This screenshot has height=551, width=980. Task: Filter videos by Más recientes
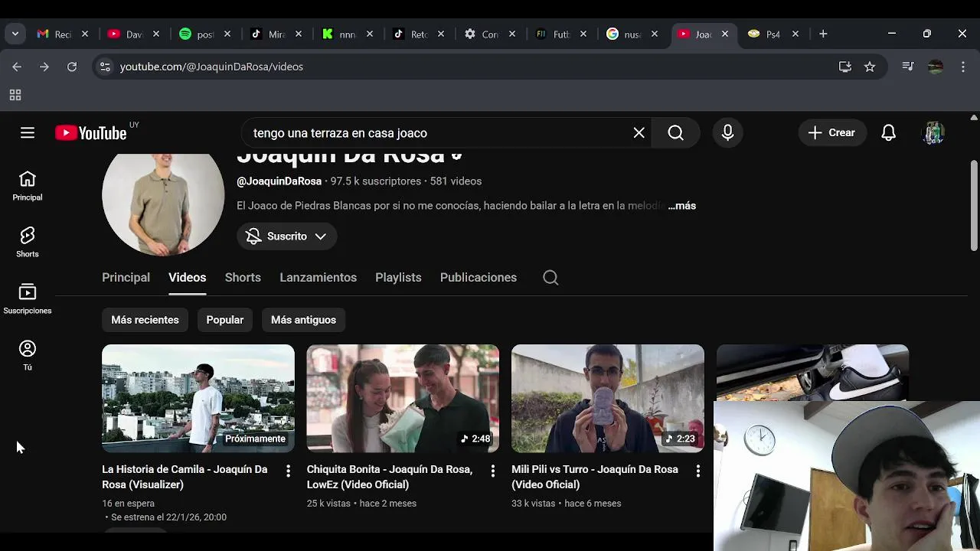[x=145, y=320]
